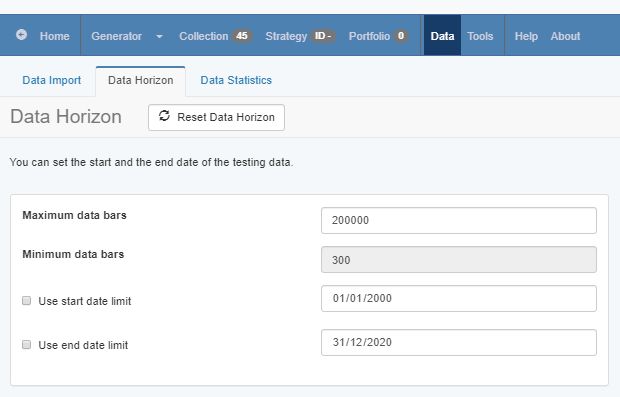Click the back arrow icon beside Home
The height and width of the screenshot is (397, 620).
tap(21, 35)
